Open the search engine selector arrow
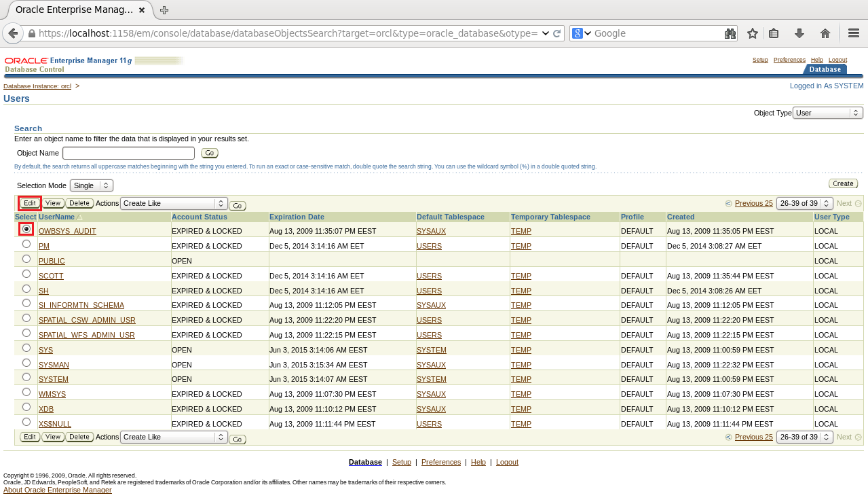 [588, 33]
